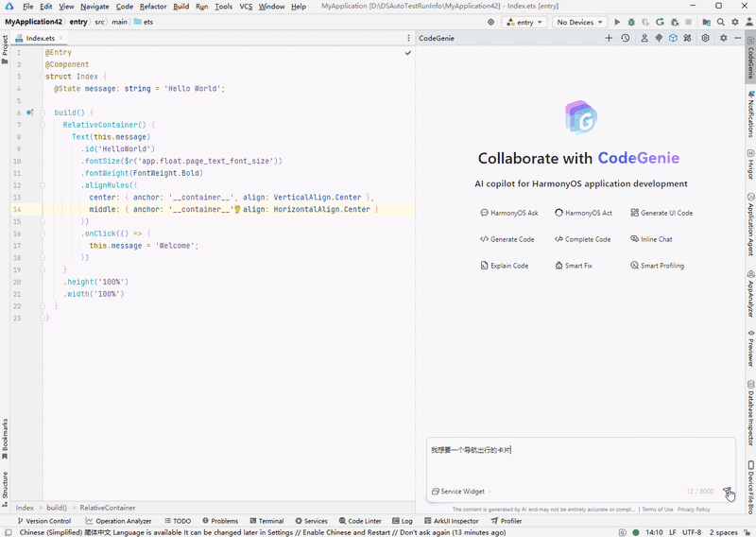
Task: Open the No Devices dropdown
Action: click(580, 22)
